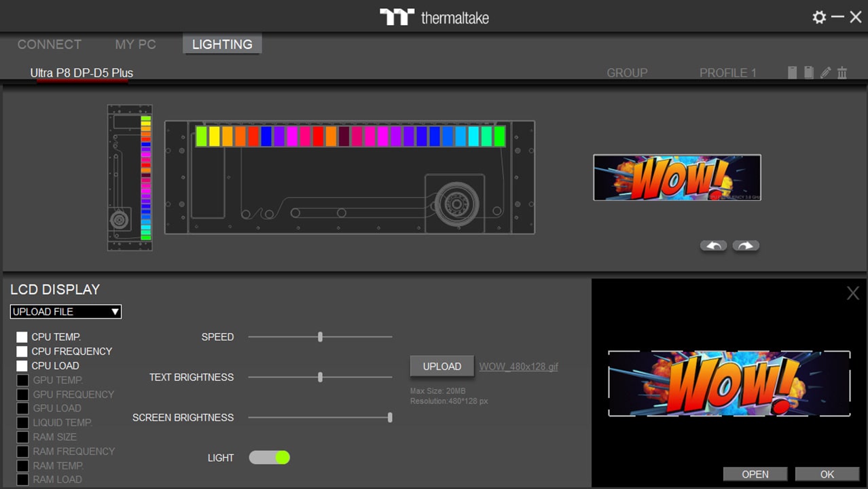
Task: Click the TEXT BRIGHTNESS slider handle
Action: click(320, 377)
